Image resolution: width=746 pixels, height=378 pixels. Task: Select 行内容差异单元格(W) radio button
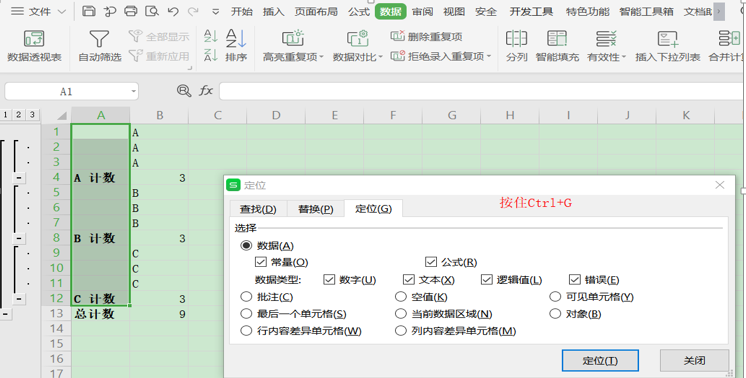[246, 331]
